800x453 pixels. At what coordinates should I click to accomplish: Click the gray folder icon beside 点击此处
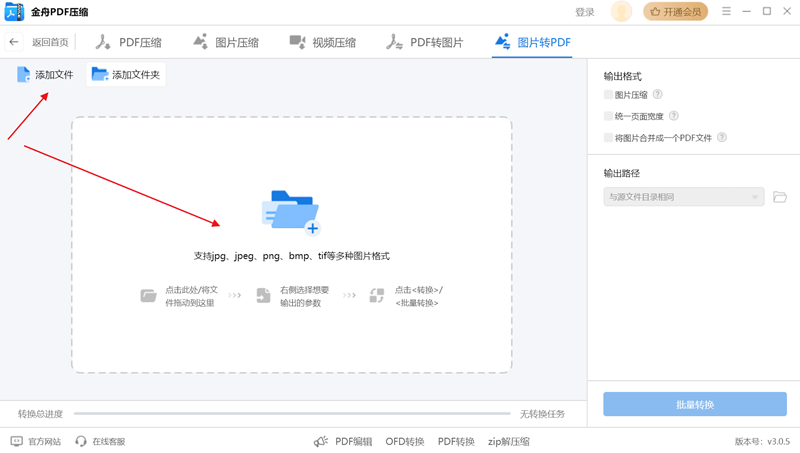(148, 295)
